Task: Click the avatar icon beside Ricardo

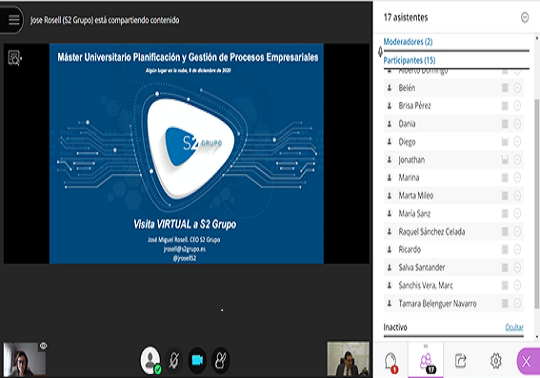Action: pyautogui.click(x=390, y=249)
